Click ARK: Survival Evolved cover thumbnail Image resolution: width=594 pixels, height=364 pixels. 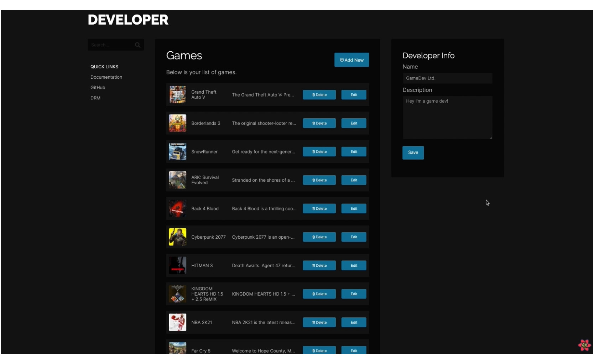tap(177, 180)
